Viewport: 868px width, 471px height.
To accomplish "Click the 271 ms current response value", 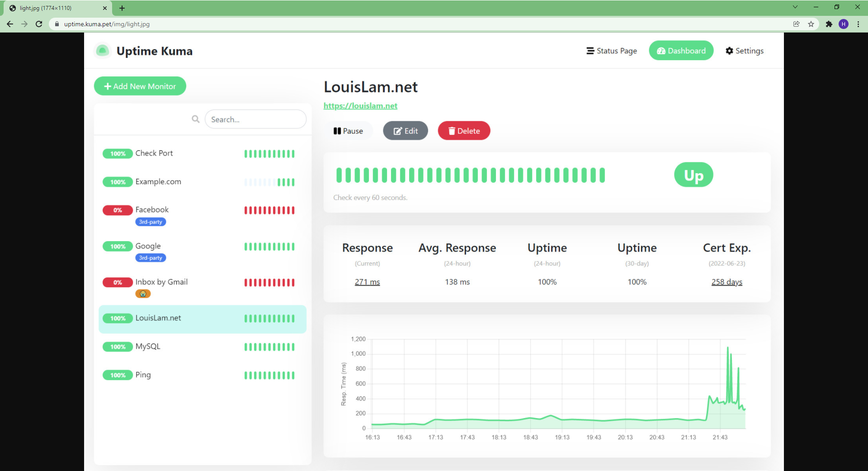I will (x=367, y=282).
